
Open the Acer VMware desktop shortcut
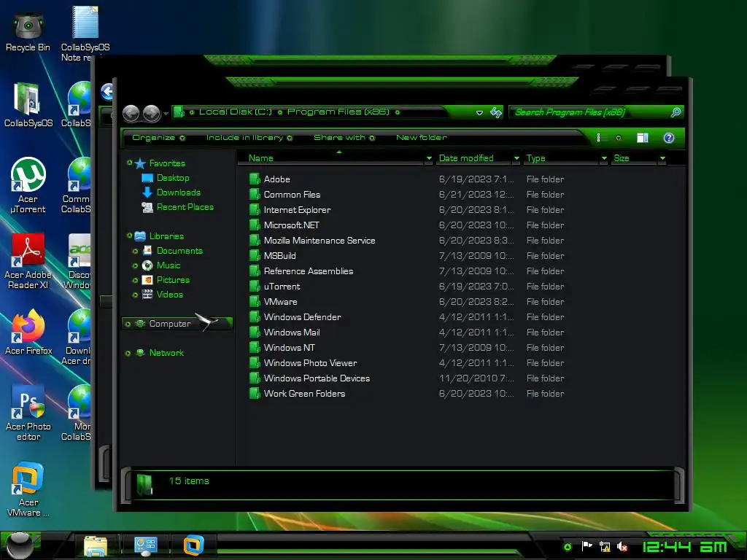28,489
